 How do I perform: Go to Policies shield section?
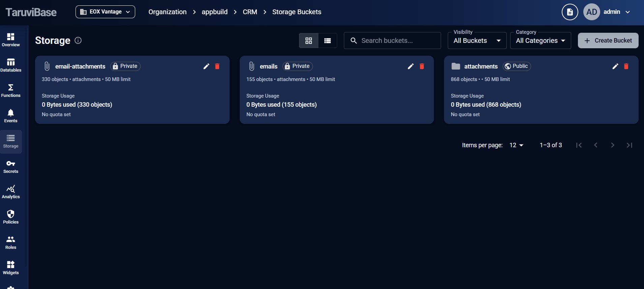click(11, 217)
